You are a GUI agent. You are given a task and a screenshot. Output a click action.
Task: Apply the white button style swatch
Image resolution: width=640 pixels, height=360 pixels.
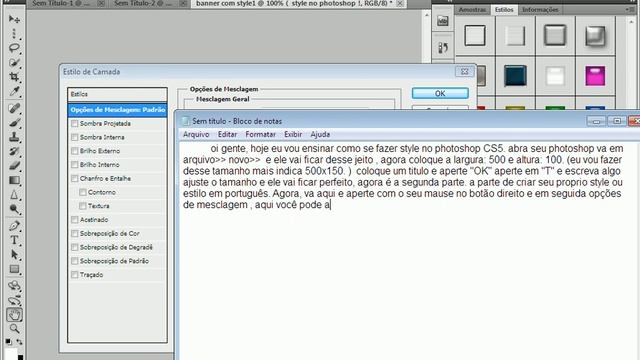click(555, 76)
